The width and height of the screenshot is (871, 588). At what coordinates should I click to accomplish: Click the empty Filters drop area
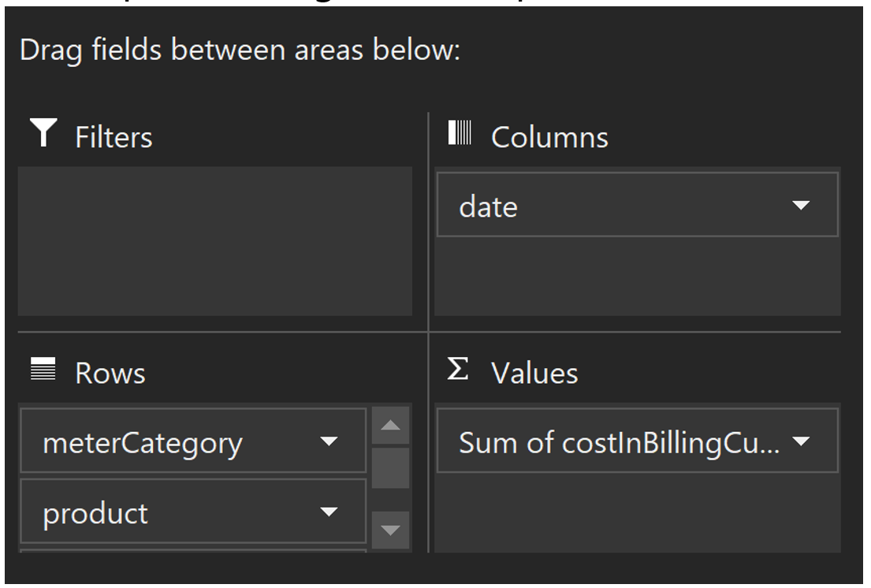pyautogui.click(x=214, y=240)
